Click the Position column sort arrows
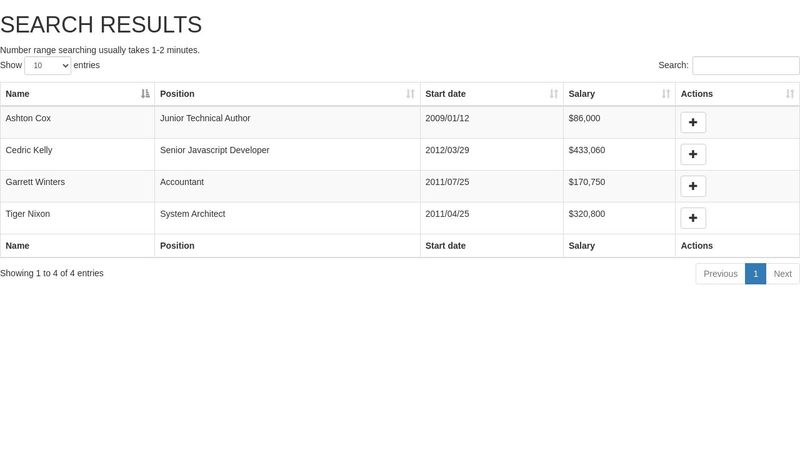Screen dimensions: 800x450 point(411,94)
